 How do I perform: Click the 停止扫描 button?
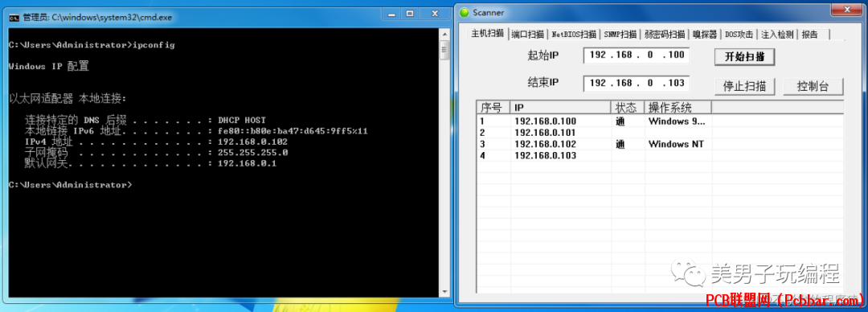click(x=744, y=87)
